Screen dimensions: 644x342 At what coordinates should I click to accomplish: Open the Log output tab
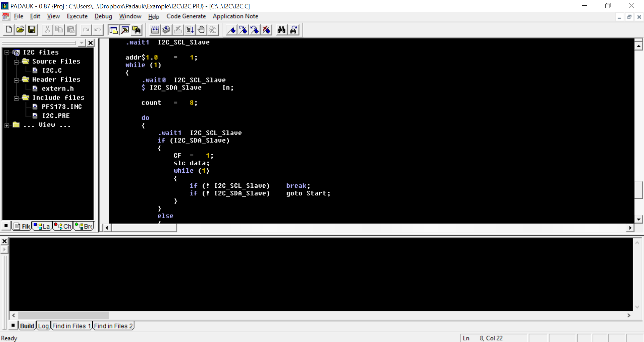coord(43,326)
